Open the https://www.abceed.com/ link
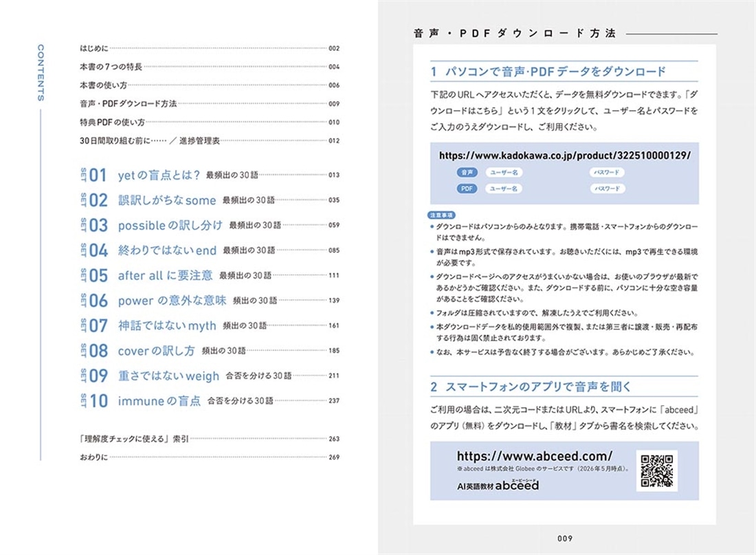Screen dimensions: 756x555 pos(534,455)
